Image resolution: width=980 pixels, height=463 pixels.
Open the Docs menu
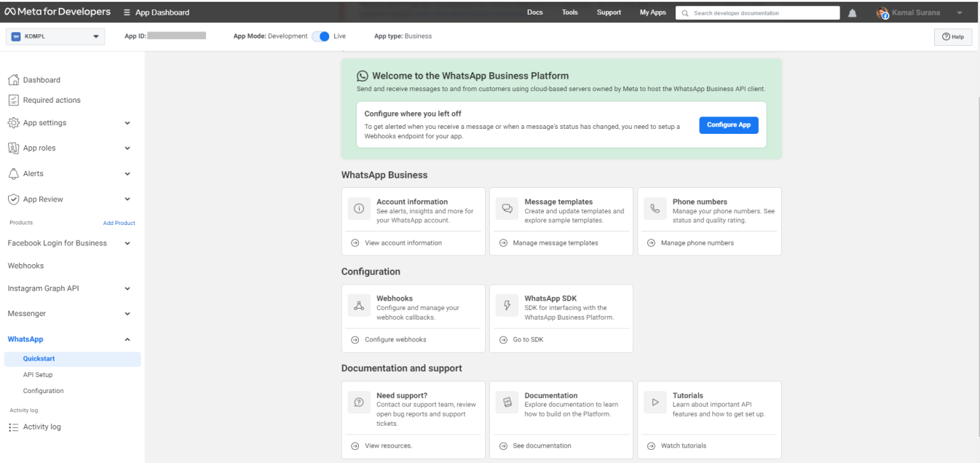tap(534, 12)
